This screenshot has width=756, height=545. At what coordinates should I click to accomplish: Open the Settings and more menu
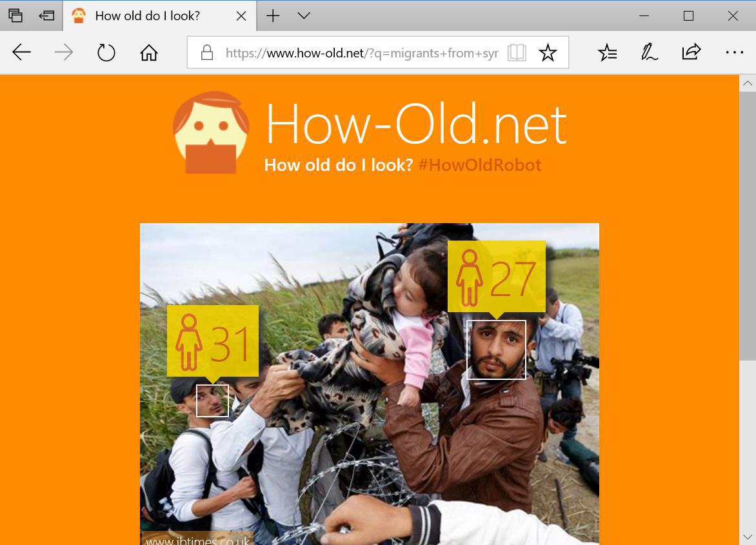click(734, 52)
